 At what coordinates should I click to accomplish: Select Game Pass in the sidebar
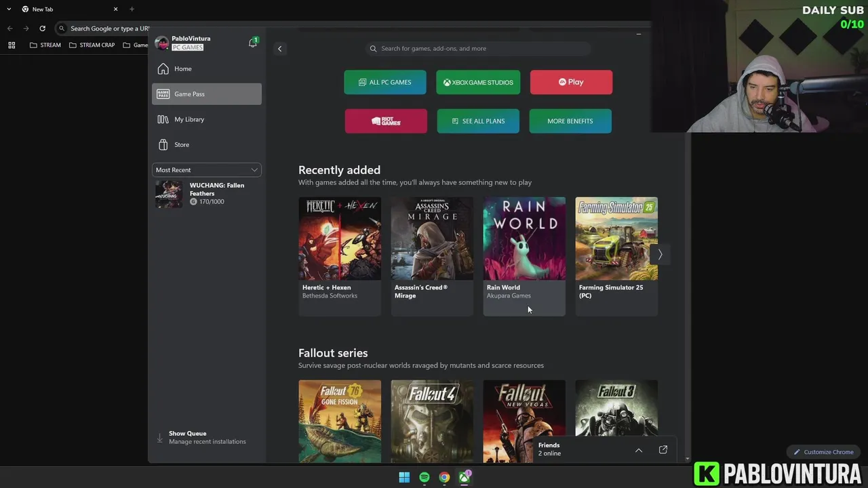(207, 94)
